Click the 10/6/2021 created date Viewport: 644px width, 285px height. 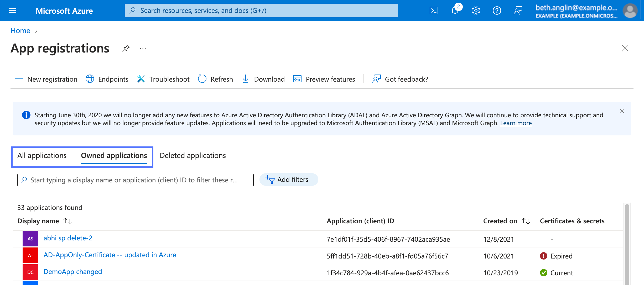tap(498, 256)
